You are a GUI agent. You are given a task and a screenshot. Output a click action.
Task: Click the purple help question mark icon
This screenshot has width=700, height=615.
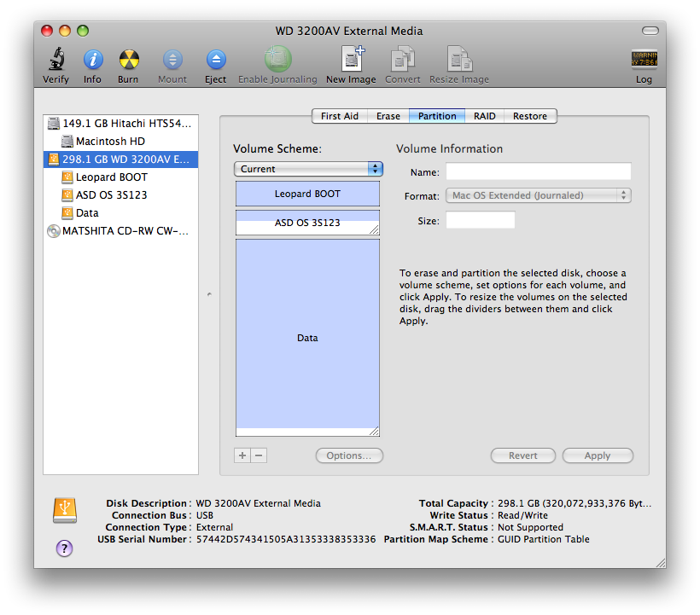[64, 548]
